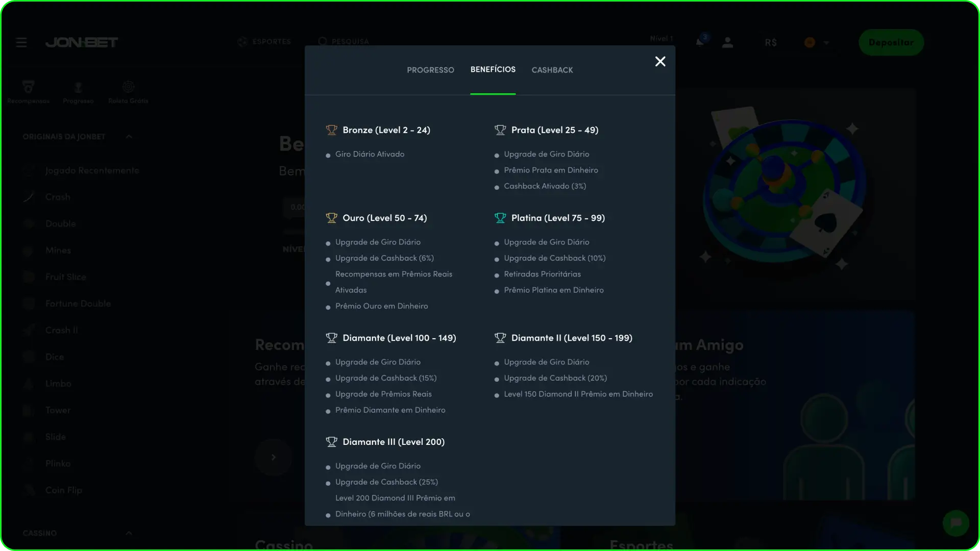Open the Pesquisa search item
Screen dimensions: 980x551
pos(344,41)
